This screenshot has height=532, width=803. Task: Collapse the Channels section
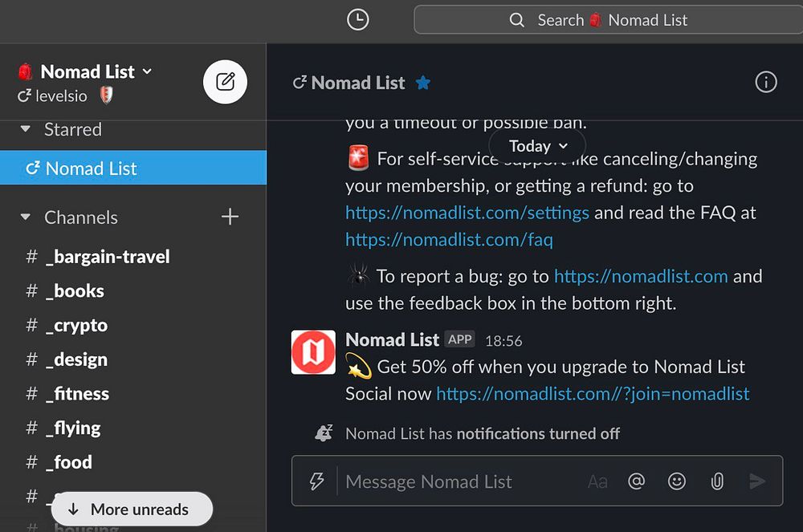point(25,217)
